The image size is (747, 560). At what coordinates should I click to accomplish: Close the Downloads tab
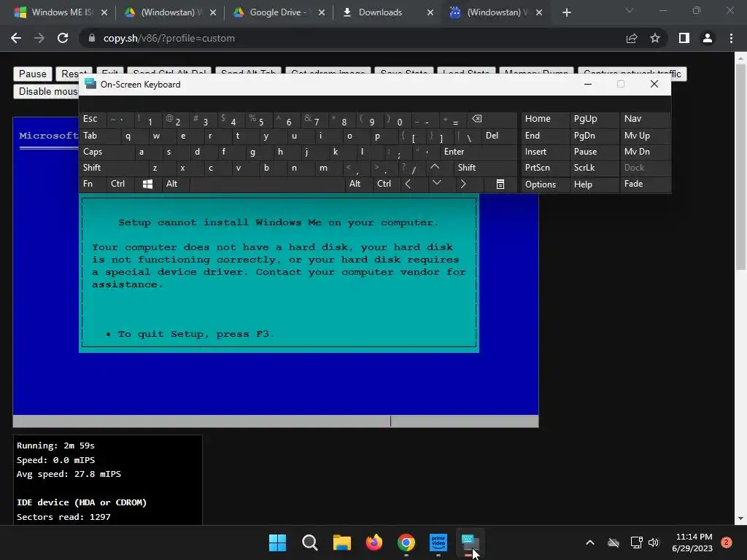(430, 12)
